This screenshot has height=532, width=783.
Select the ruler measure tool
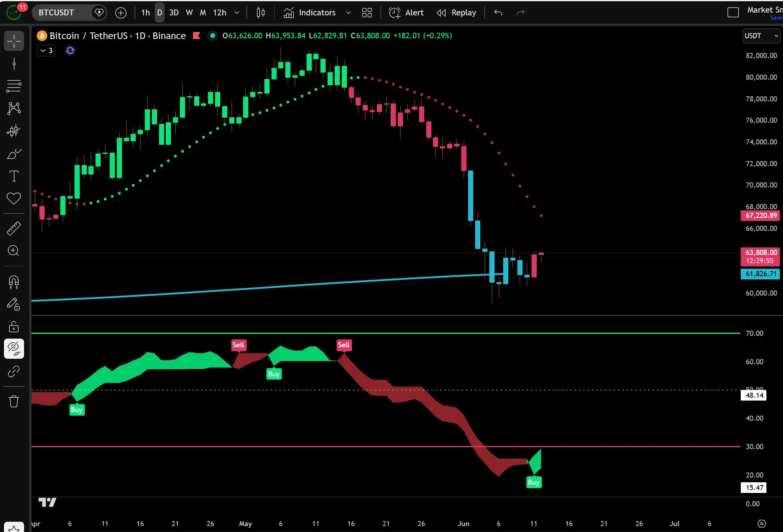coord(14,229)
